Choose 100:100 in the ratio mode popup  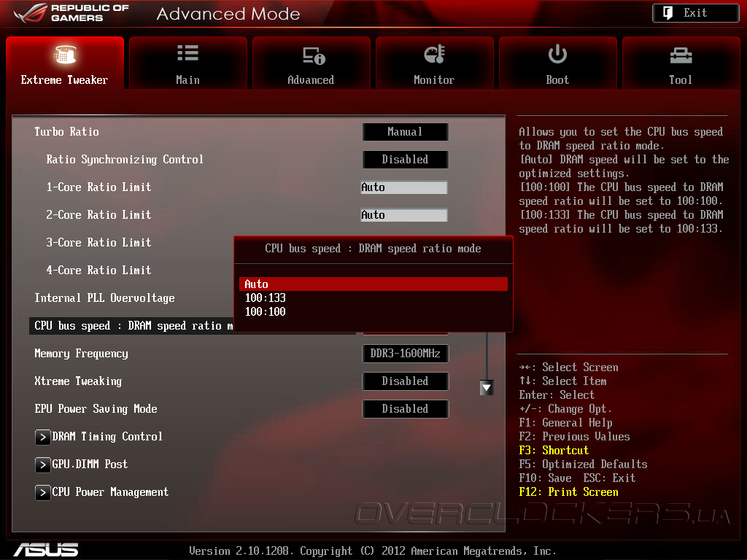coord(373,312)
